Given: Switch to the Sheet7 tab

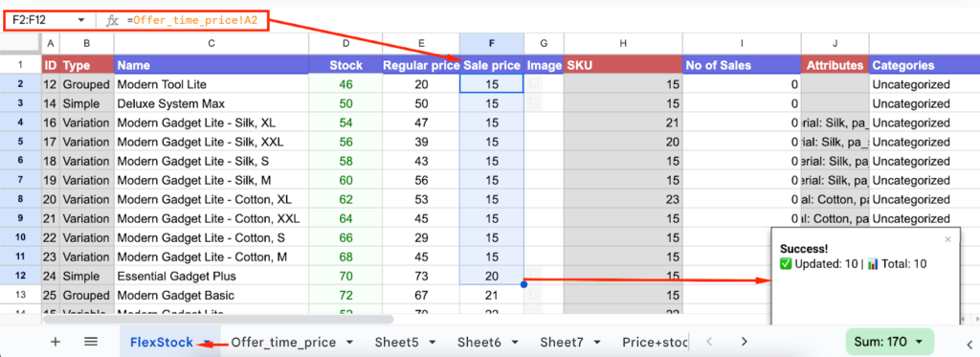Looking at the screenshot, I should tap(562, 342).
